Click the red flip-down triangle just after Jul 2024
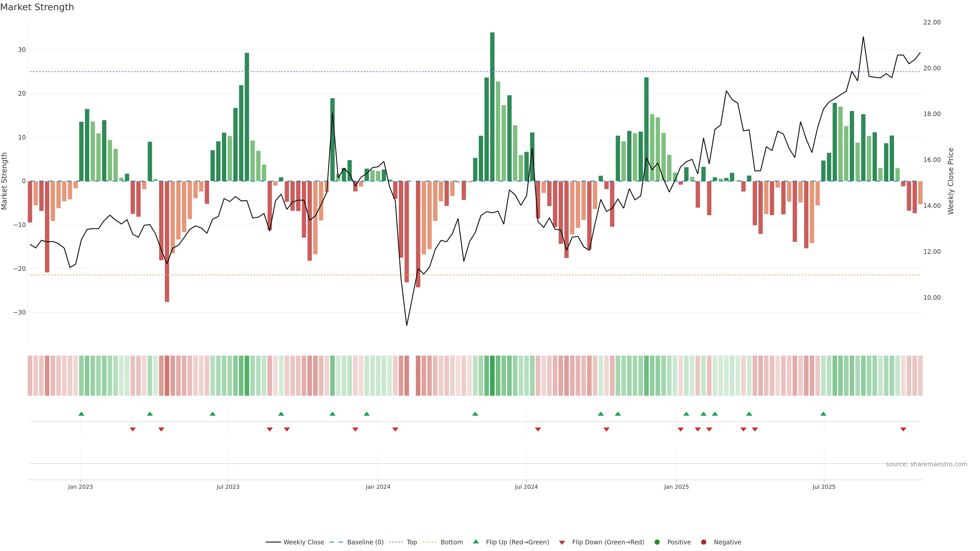Viewport: 980px width, 551px height. 538,429
